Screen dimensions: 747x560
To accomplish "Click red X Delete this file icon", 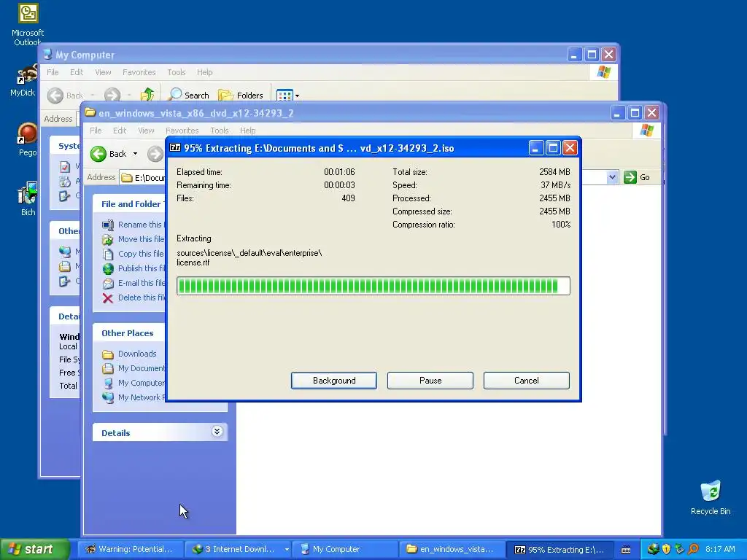I will pos(108,298).
